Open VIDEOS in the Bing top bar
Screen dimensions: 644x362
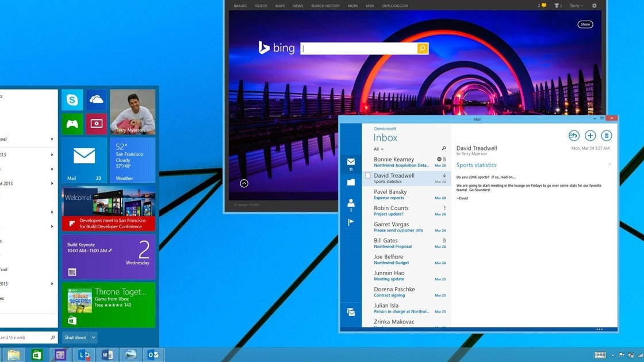(261, 6)
